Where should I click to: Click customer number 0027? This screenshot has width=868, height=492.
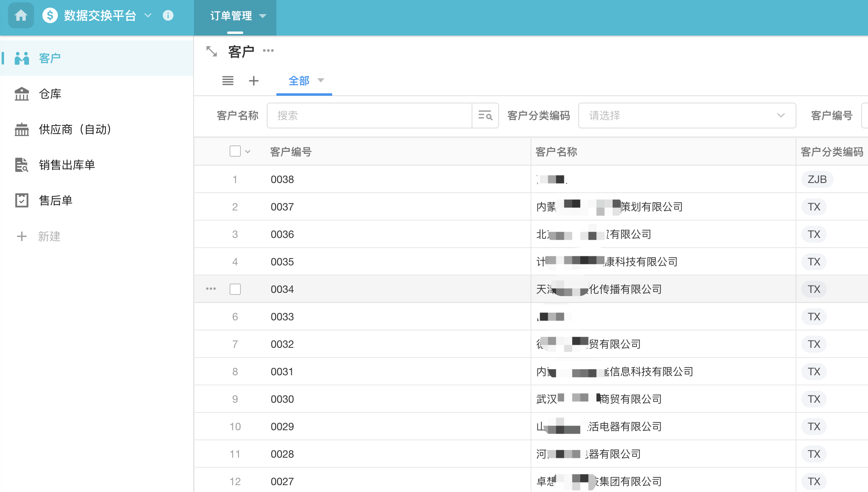282,481
